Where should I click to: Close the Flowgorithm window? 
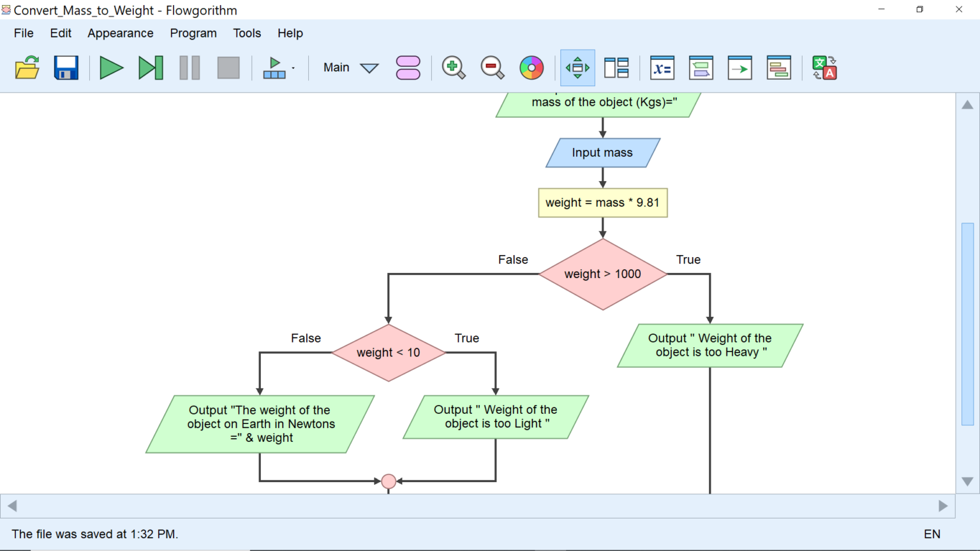(958, 10)
